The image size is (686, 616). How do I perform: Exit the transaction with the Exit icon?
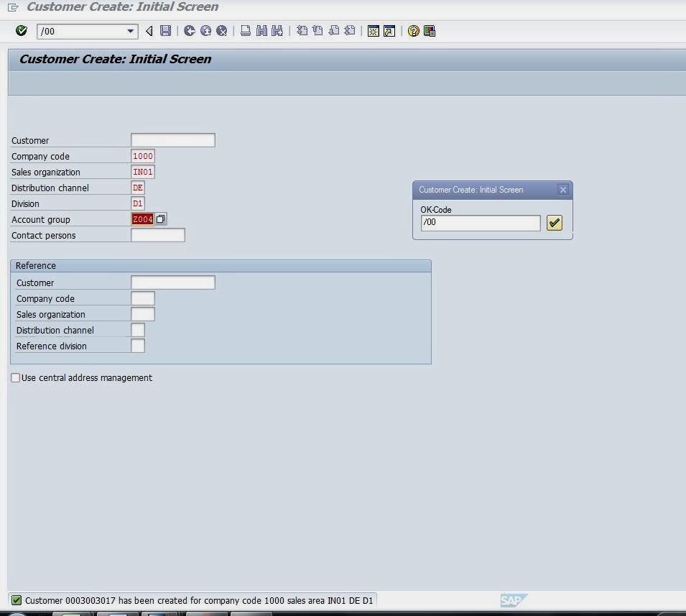[205, 31]
